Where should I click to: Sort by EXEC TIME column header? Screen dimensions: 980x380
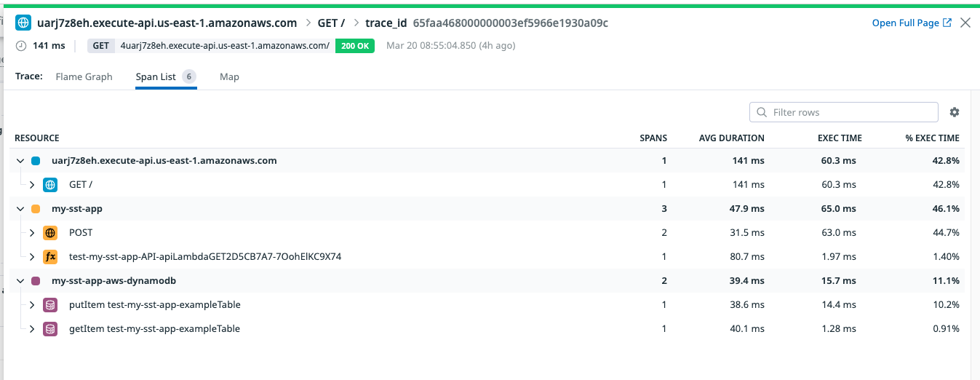pyautogui.click(x=840, y=138)
